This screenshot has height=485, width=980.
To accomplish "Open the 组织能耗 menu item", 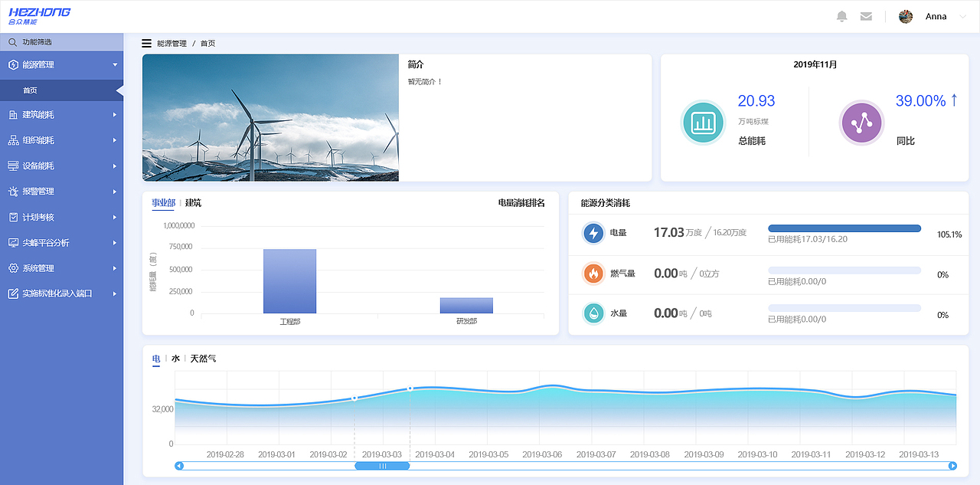I will pos(61,140).
